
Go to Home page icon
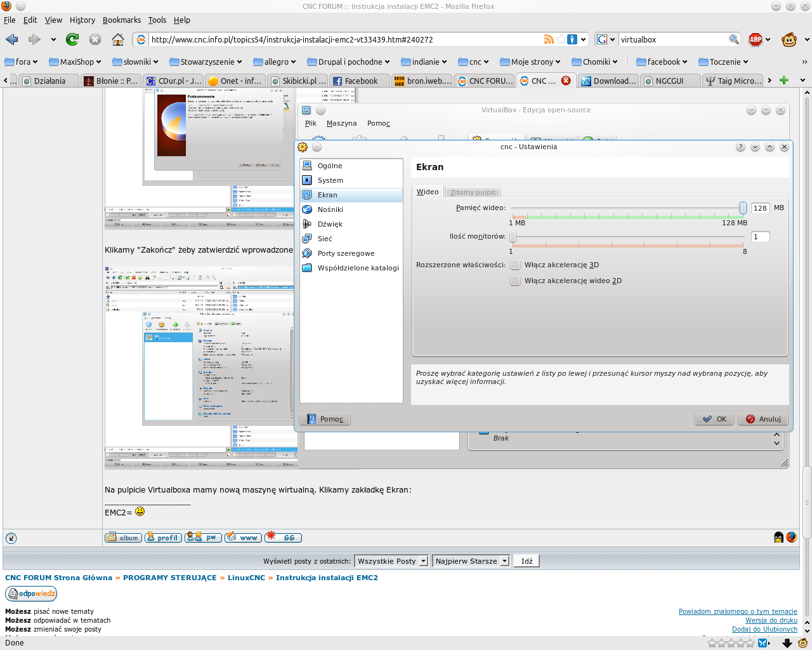[118, 39]
